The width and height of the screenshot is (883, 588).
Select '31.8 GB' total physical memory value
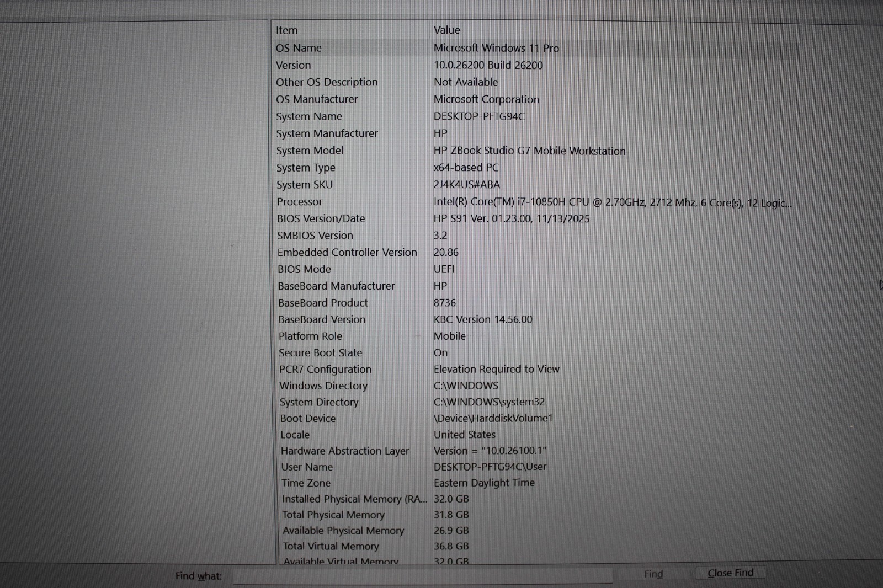[451, 515]
